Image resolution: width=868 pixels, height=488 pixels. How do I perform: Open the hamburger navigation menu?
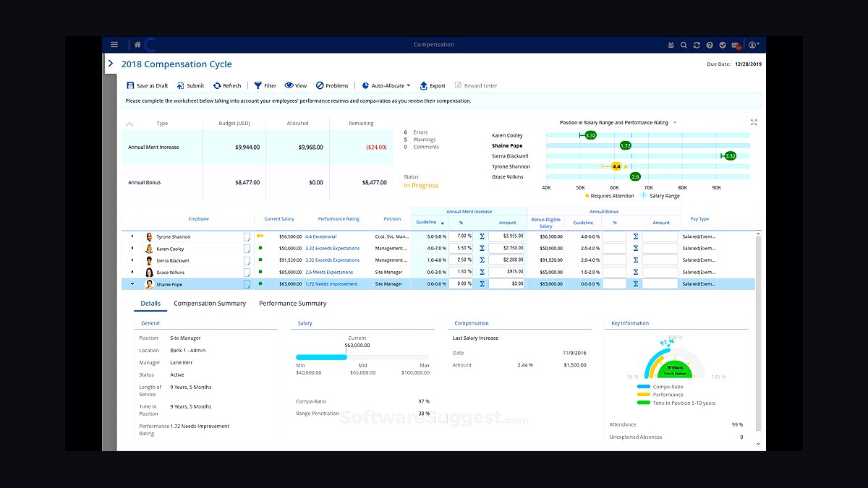[114, 45]
